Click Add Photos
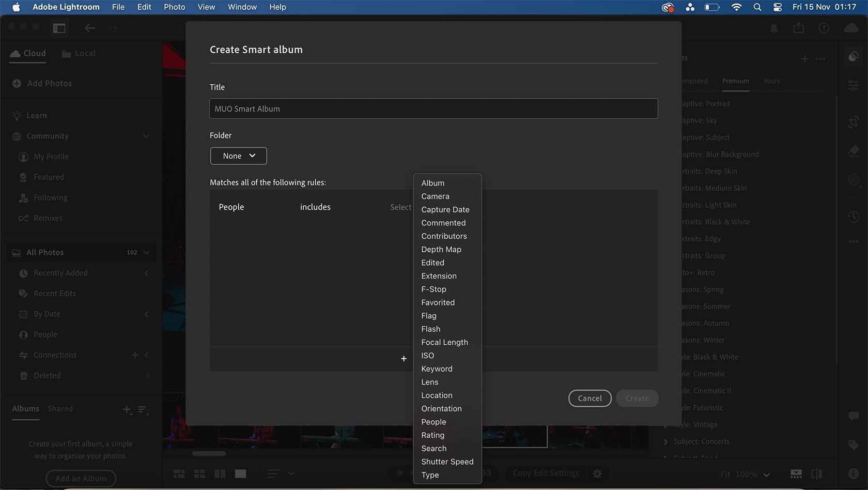Screen dimensions: 868x490 (42, 83)
